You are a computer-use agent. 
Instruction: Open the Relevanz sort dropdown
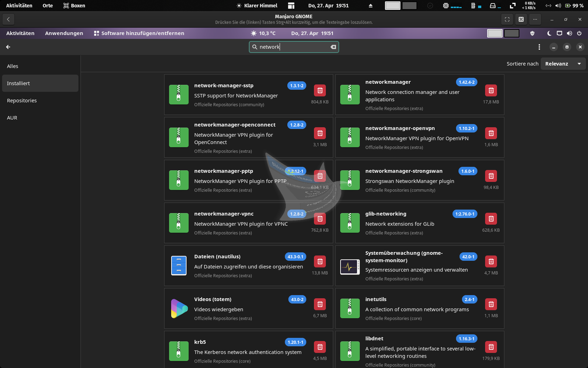[563, 64]
